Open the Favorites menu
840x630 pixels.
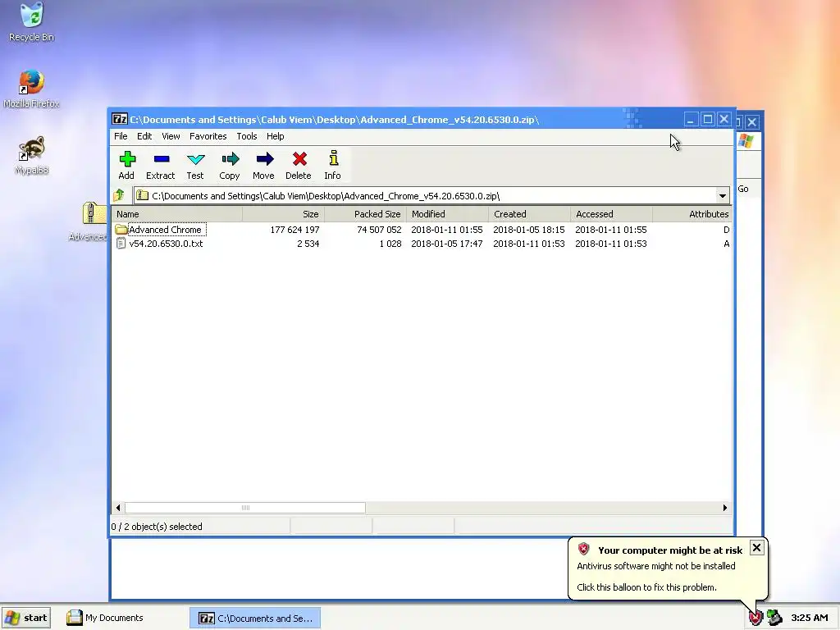point(208,136)
